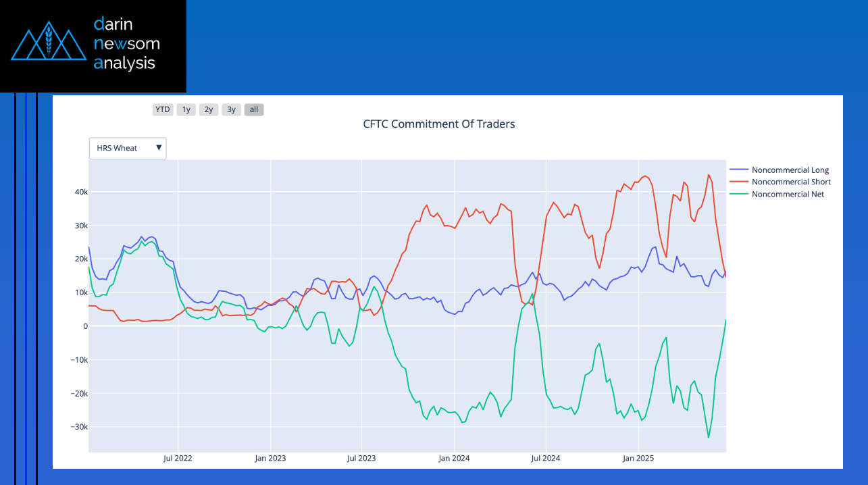Image resolution: width=868 pixels, height=485 pixels.
Task: Click the 40k y-axis label
Action: point(81,192)
